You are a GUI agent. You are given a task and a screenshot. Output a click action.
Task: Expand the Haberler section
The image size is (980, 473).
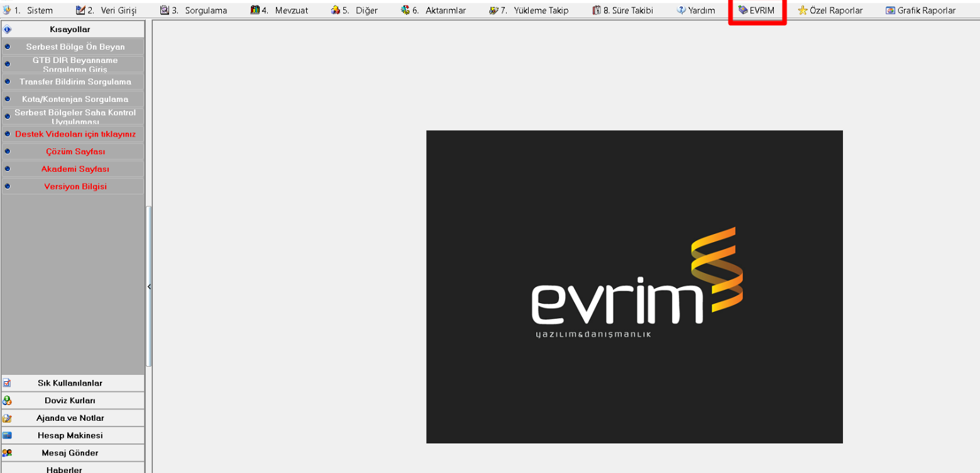pos(73,469)
